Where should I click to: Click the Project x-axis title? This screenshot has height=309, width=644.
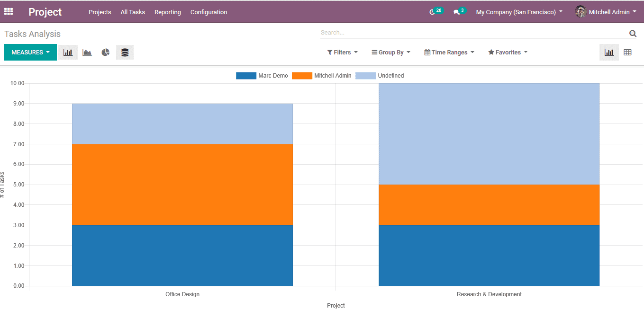point(336,306)
